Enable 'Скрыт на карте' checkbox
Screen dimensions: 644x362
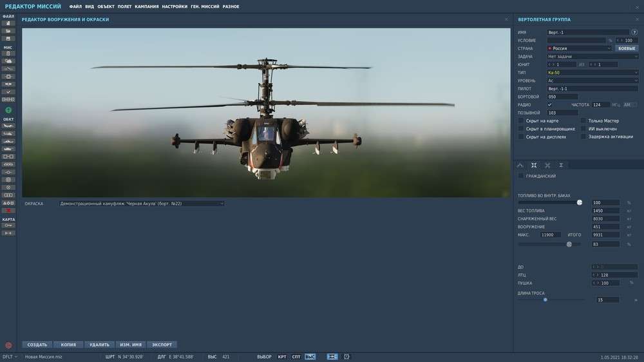[521, 121]
